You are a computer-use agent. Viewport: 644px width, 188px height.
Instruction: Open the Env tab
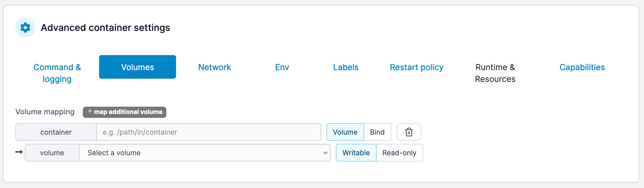pos(282,67)
